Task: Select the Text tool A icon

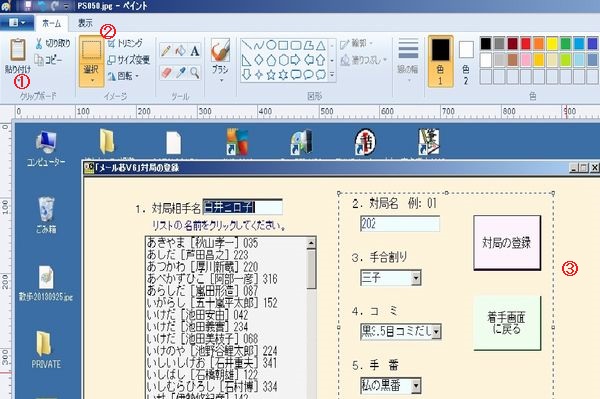Action: point(195,50)
